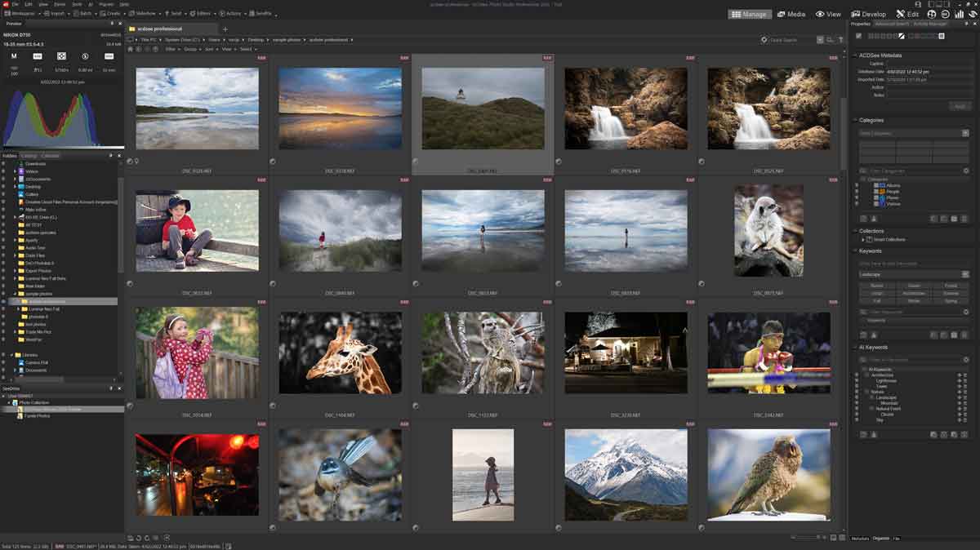Open the Media mode
This screenshot has height=550, width=980.
791,14
